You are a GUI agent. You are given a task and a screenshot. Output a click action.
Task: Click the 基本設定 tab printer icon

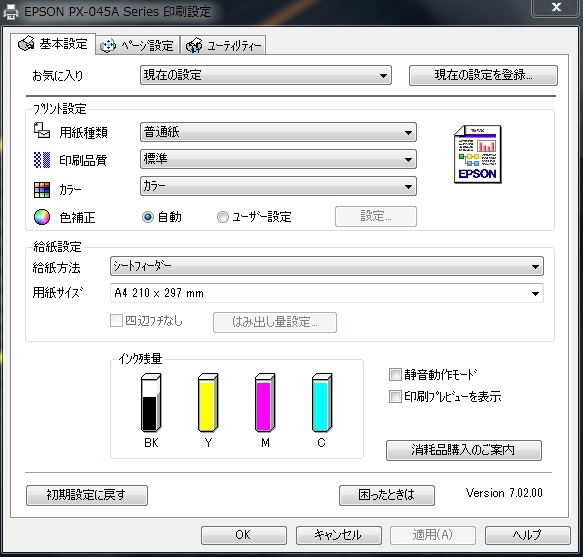click(26, 44)
